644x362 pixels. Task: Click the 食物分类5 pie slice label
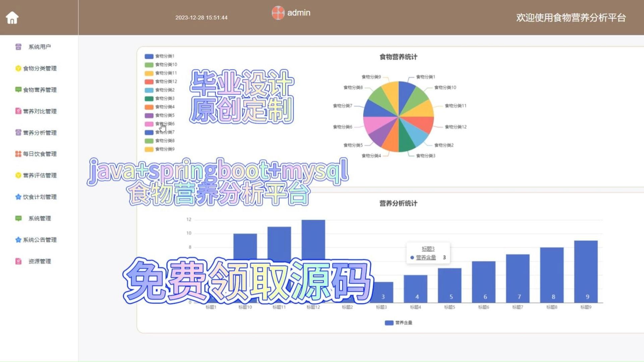coord(353,145)
